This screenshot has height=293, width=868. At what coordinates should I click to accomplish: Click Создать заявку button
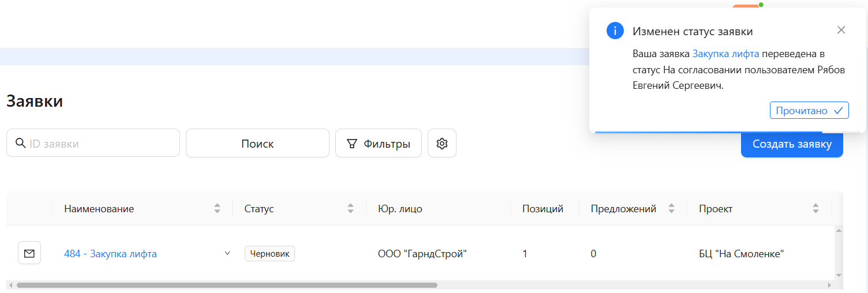tap(792, 144)
